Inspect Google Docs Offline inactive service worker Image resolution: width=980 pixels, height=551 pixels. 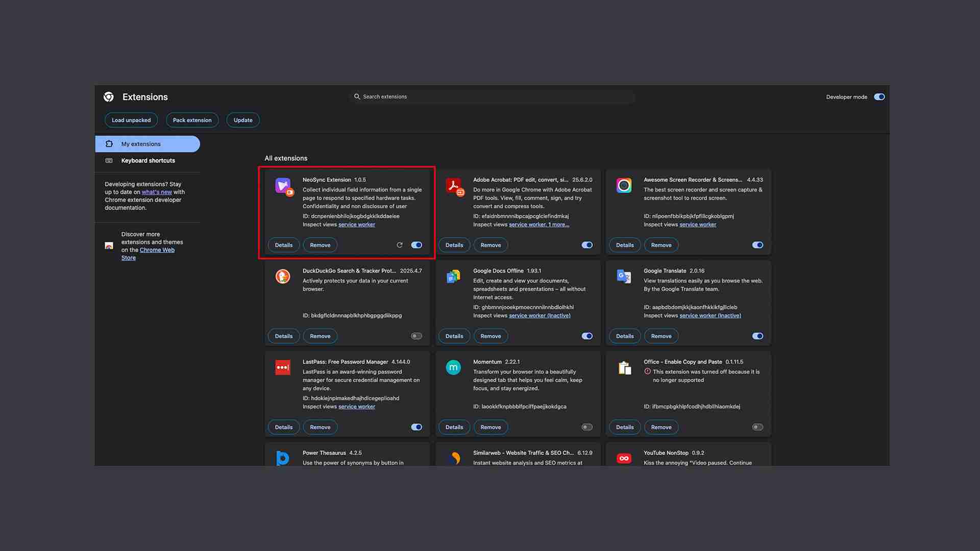click(540, 315)
